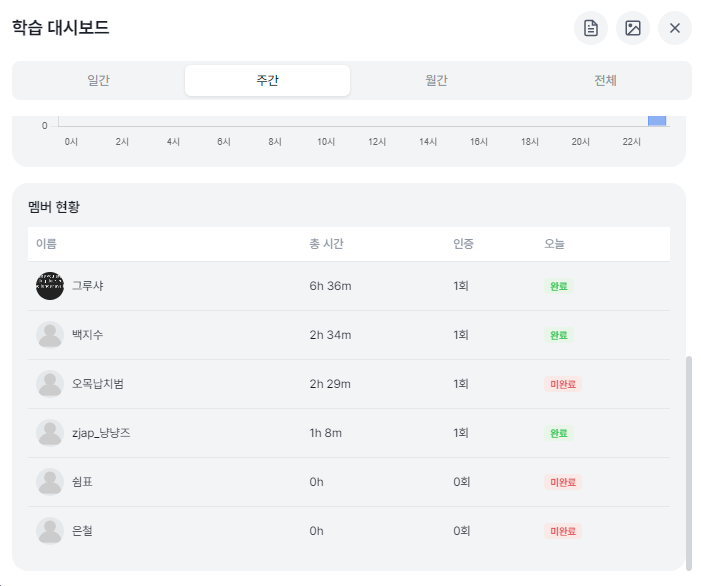Click zjap_냥냥즈's avatar icon
The image size is (701, 586).
tap(50, 433)
